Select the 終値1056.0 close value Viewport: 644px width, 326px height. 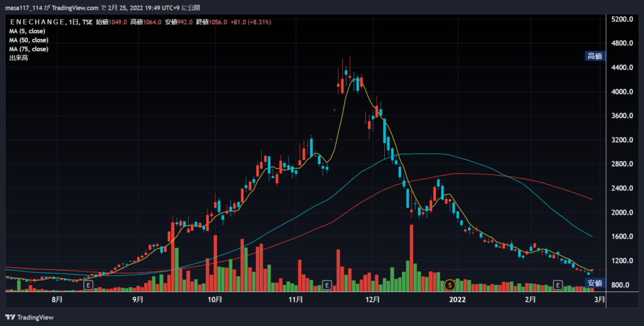tap(211, 22)
